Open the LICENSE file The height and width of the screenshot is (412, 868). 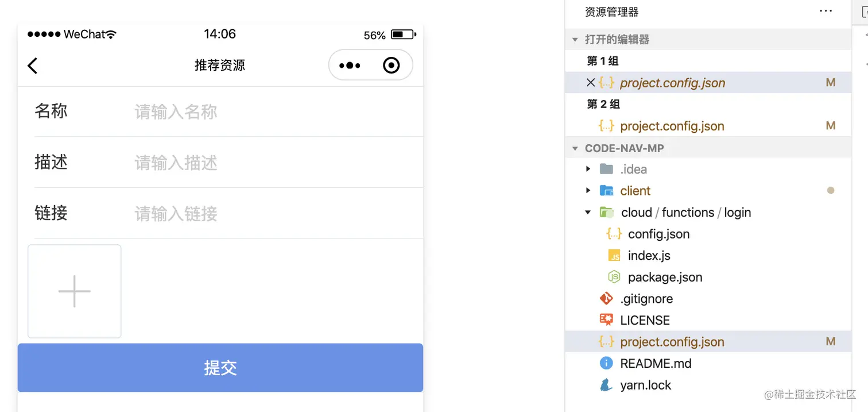pyautogui.click(x=645, y=320)
